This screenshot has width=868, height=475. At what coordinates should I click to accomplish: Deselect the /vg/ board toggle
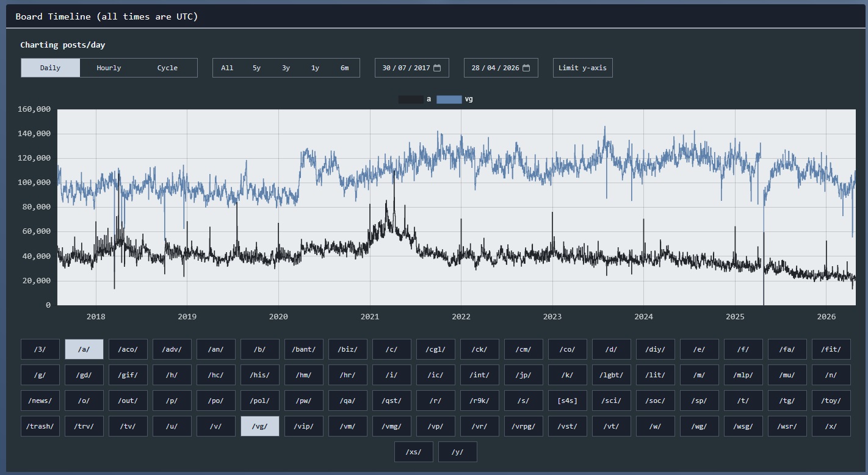point(260,426)
